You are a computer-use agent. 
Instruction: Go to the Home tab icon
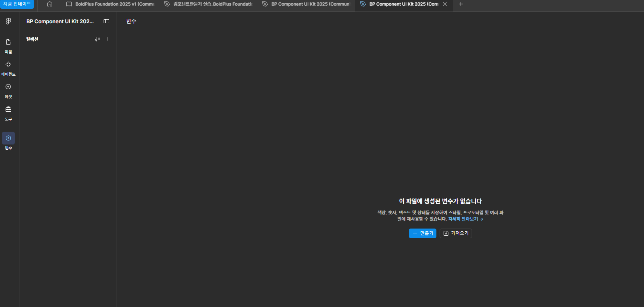coord(50,4)
